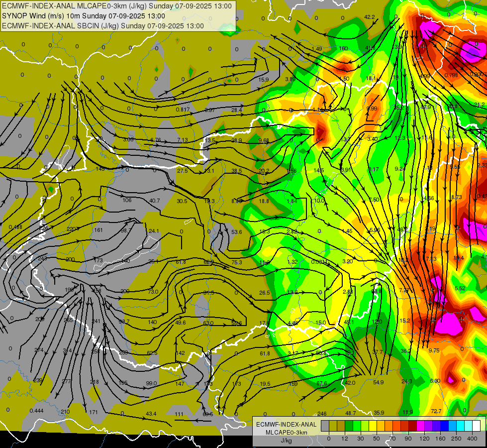The height and width of the screenshot is (448, 487).
Task: Click the legend scale value 400
Action: [x=472, y=439]
